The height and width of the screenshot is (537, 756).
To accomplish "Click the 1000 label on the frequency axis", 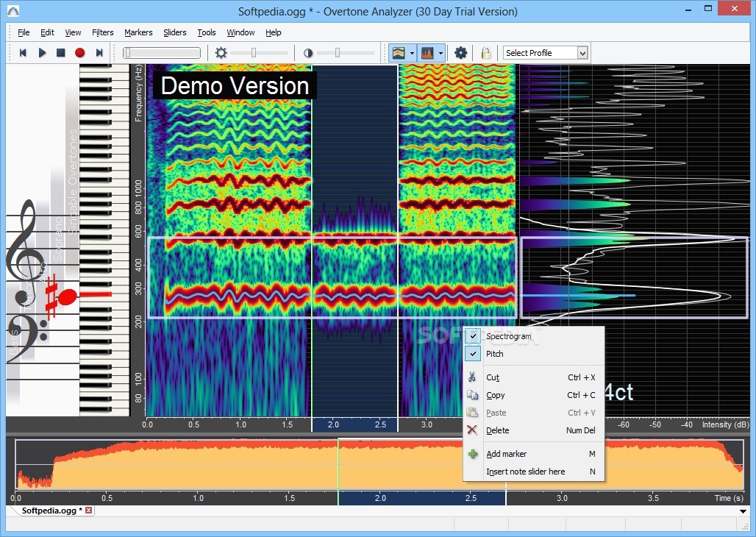I will tap(139, 188).
